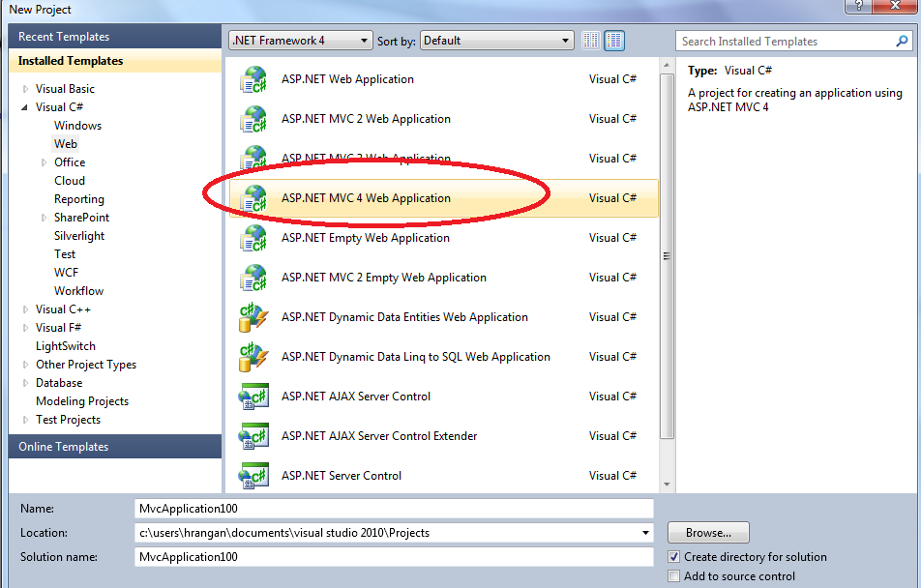The image size is (921, 588).
Task: Switch to small icons view
Action: tap(591, 41)
